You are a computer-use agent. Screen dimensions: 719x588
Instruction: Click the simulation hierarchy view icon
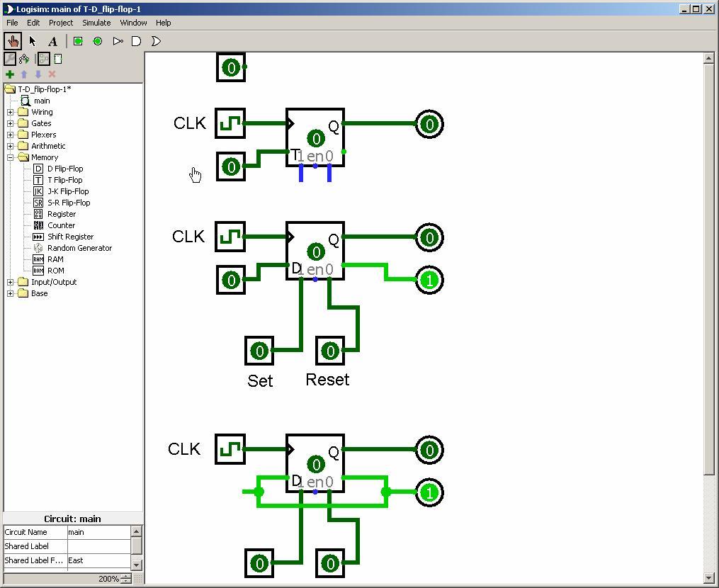click(x=24, y=59)
